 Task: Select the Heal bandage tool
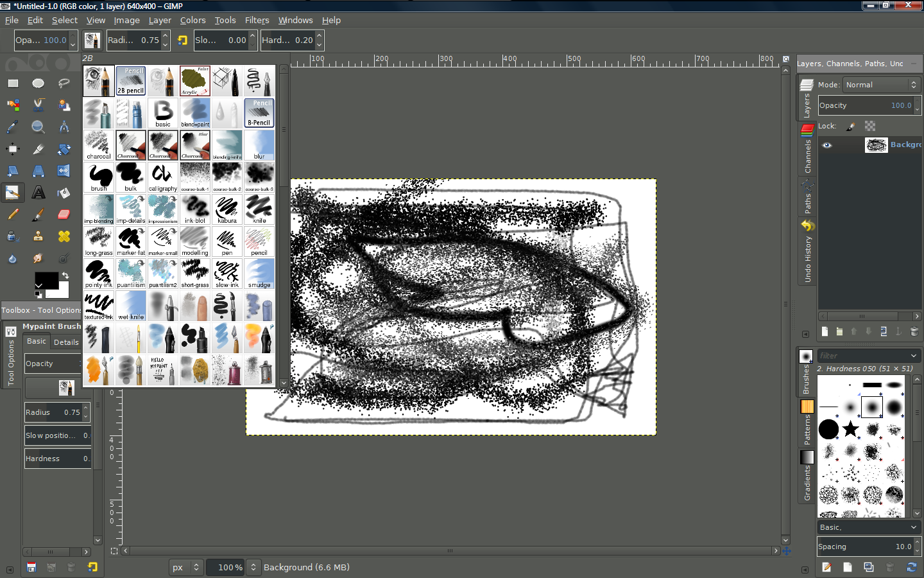[64, 236]
